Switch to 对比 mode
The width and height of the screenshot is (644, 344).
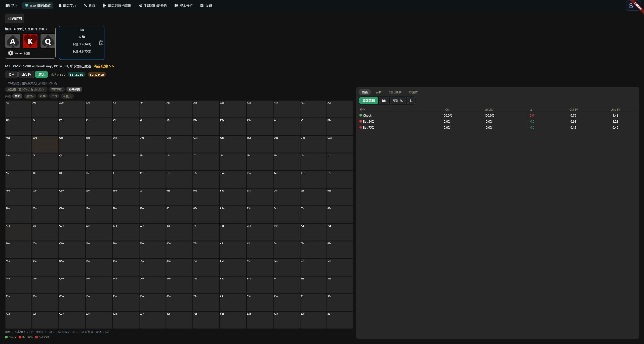click(x=41, y=75)
